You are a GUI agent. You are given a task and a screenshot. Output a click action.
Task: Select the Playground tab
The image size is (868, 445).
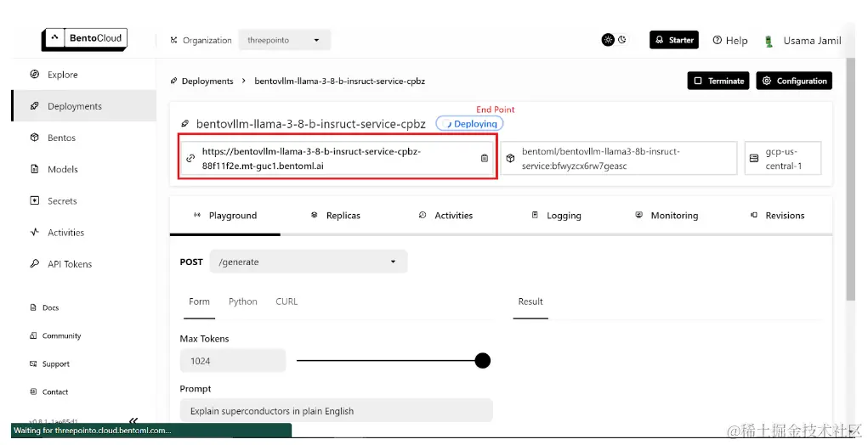coord(224,216)
